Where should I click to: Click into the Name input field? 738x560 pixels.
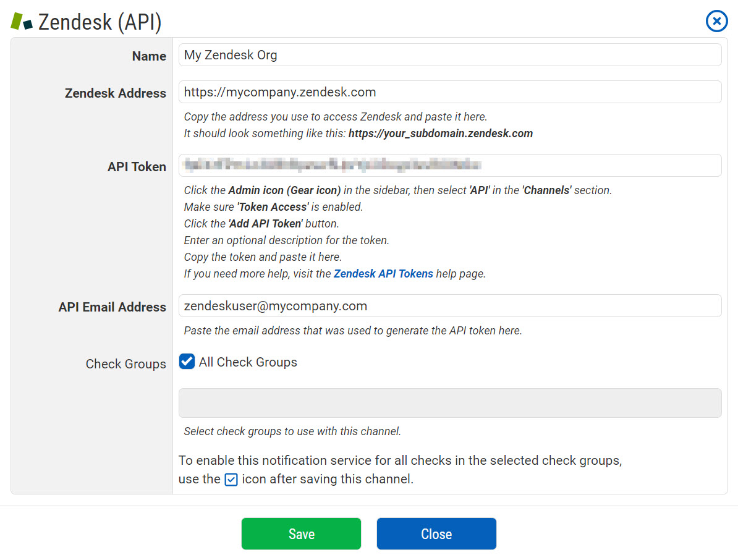click(449, 55)
